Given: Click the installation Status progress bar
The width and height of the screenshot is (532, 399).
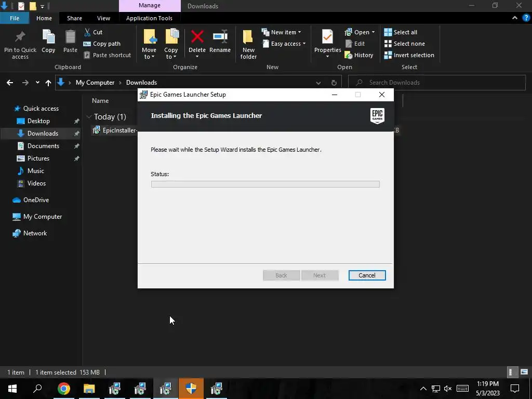Looking at the screenshot, I should click(265, 184).
